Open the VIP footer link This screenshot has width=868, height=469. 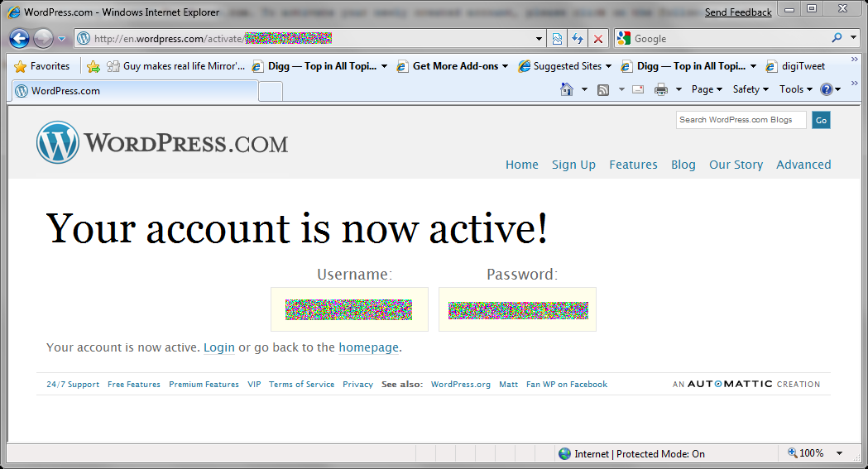[x=254, y=385]
